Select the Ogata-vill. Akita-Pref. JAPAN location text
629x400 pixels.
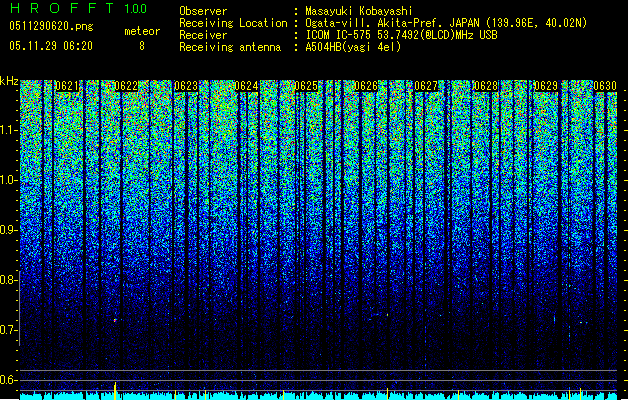(446, 23)
